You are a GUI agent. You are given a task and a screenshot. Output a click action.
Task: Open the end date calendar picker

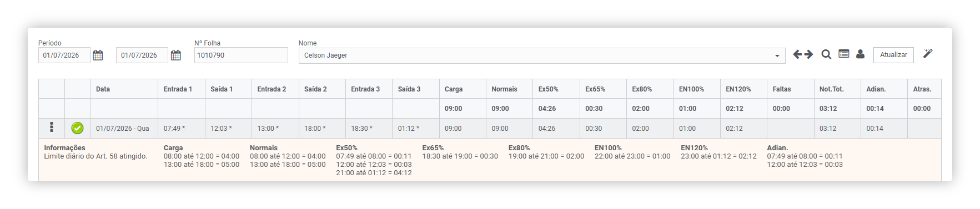click(176, 55)
